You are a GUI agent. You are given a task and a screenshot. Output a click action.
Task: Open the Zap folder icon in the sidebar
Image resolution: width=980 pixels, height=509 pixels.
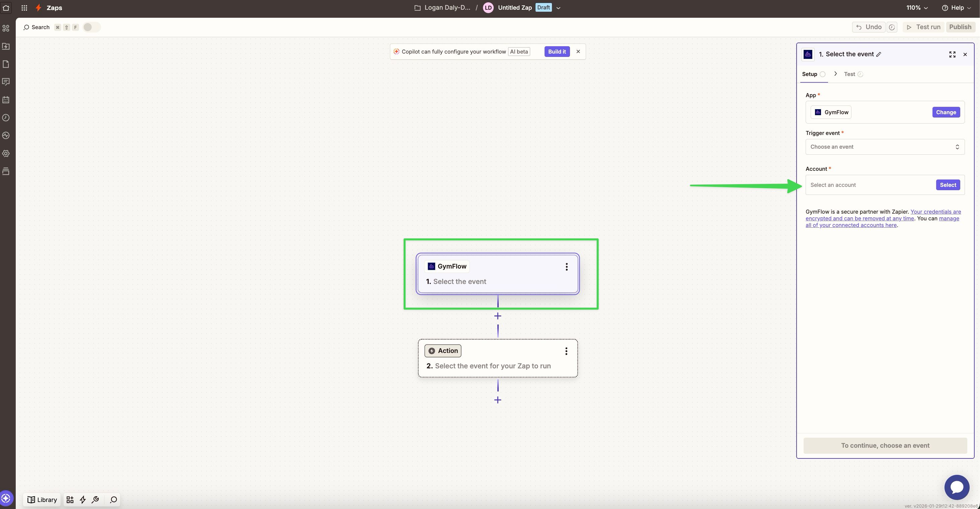(x=6, y=46)
